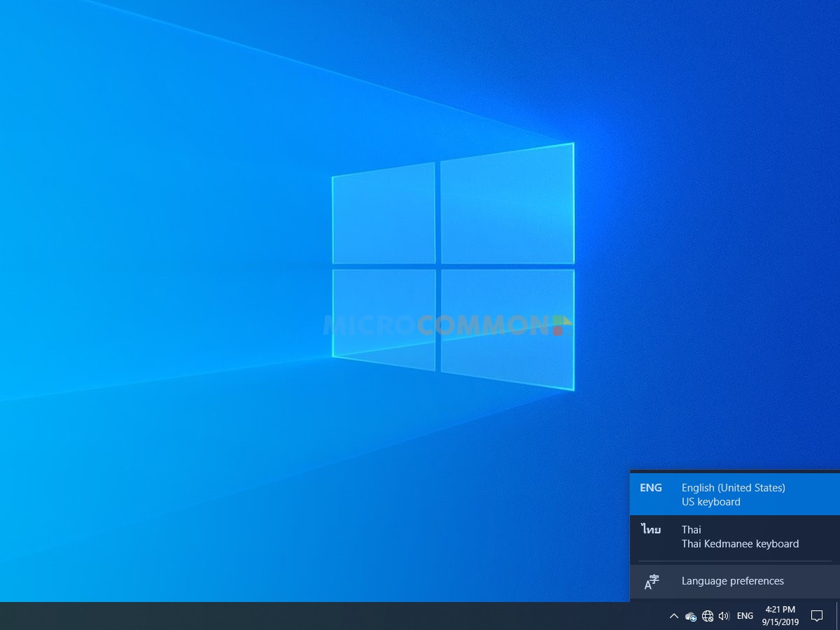Screen dimensions: 840x630
Task: Open OneDrive sync icon in tray
Action: [691, 616]
